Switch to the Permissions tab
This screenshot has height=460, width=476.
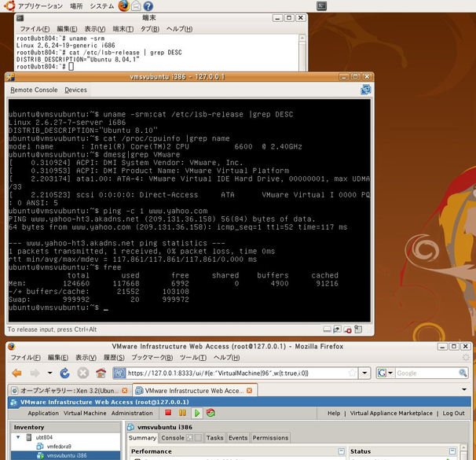(x=270, y=438)
